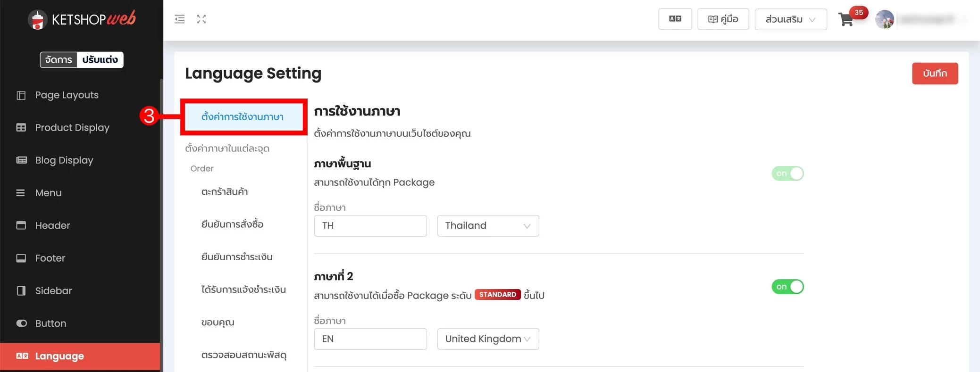Expand the ส่วนเสริม dropdown menu
Screen dimensions: 980x372
[790, 19]
